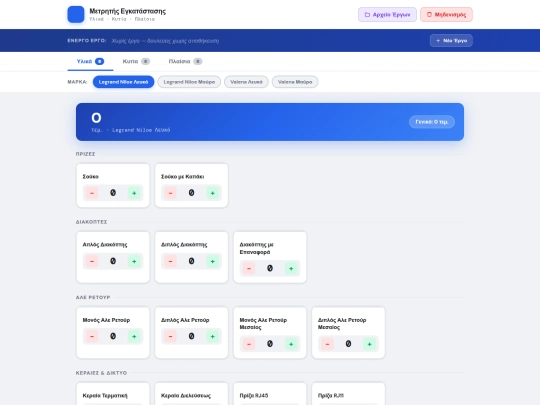Screen dimensions: 540x405
Task: Switch to the Κυτία tab
Action: coord(136,61)
